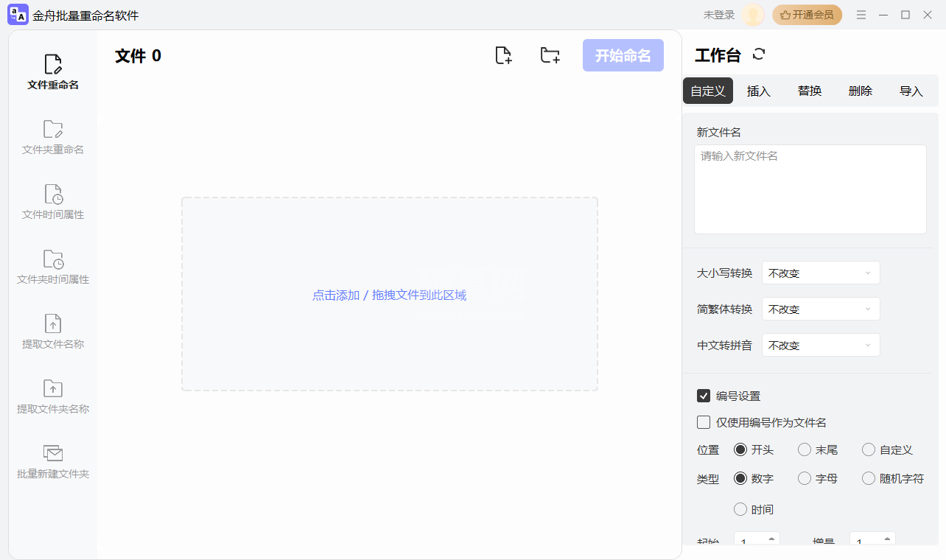Uncheck the 编号设置 checkbox
Image resolution: width=946 pixels, height=560 pixels.
[x=704, y=396]
